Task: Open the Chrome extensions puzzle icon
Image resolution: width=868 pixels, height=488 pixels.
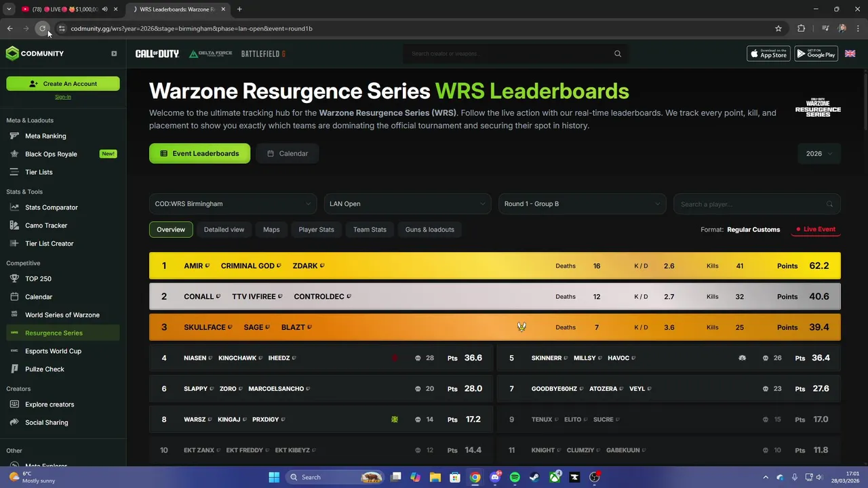Action: point(802,28)
